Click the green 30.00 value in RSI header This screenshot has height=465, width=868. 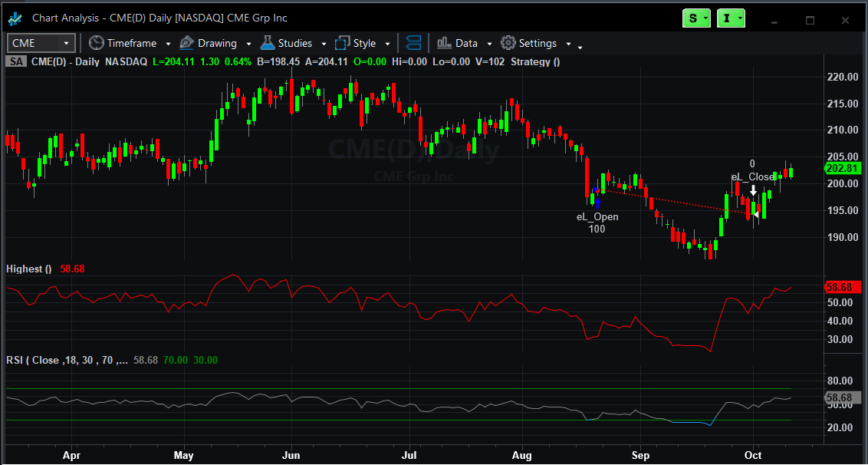(205, 360)
